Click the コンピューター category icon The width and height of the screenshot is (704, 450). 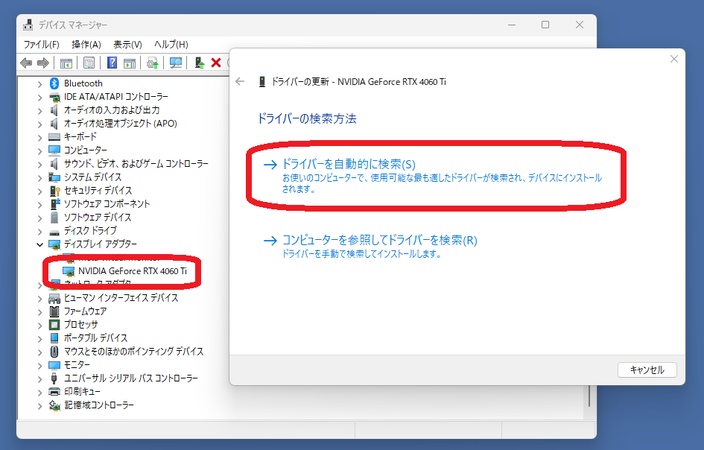click(54, 150)
